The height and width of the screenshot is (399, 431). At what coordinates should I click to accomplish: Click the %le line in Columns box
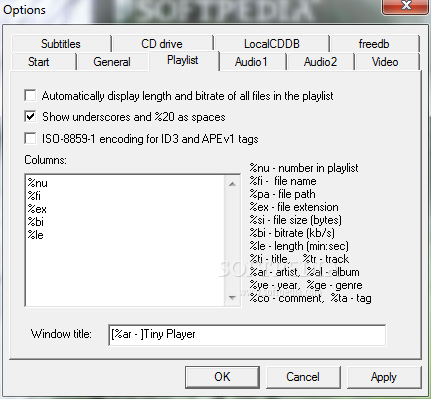click(x=35, y=235)
